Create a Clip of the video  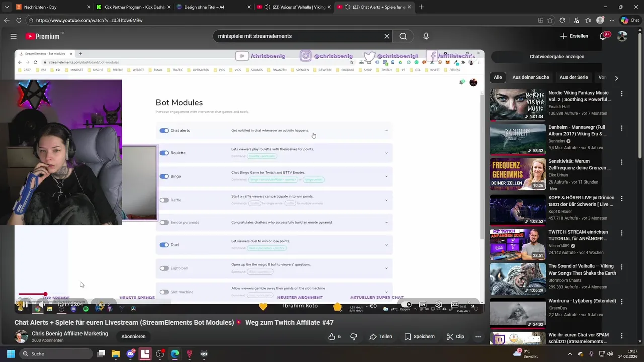point(455,337)
